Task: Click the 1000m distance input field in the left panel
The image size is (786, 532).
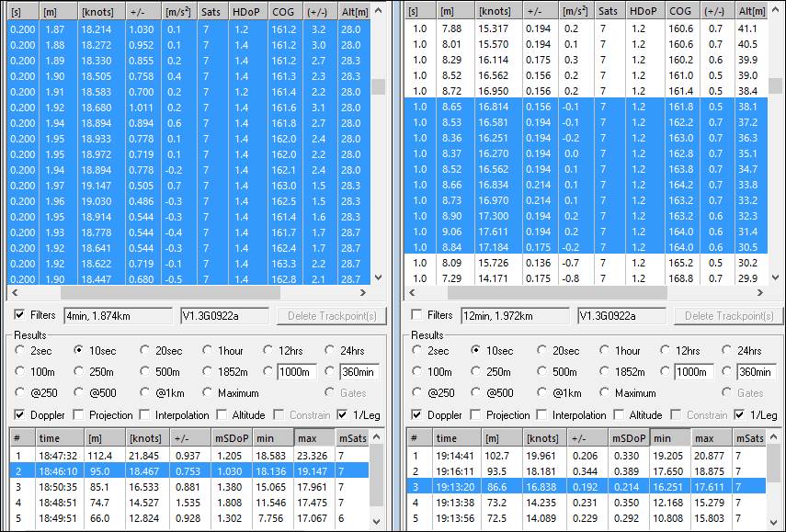Action: tap(297, 371)
